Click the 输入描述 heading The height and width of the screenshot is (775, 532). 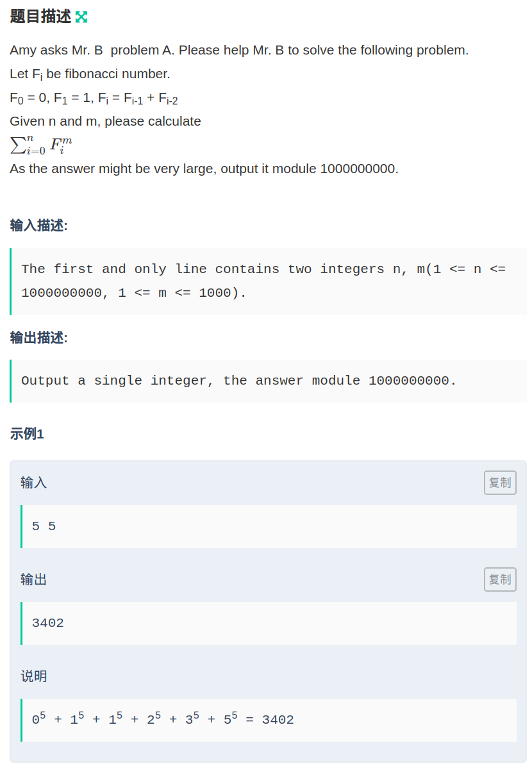[x=38, y=226]
